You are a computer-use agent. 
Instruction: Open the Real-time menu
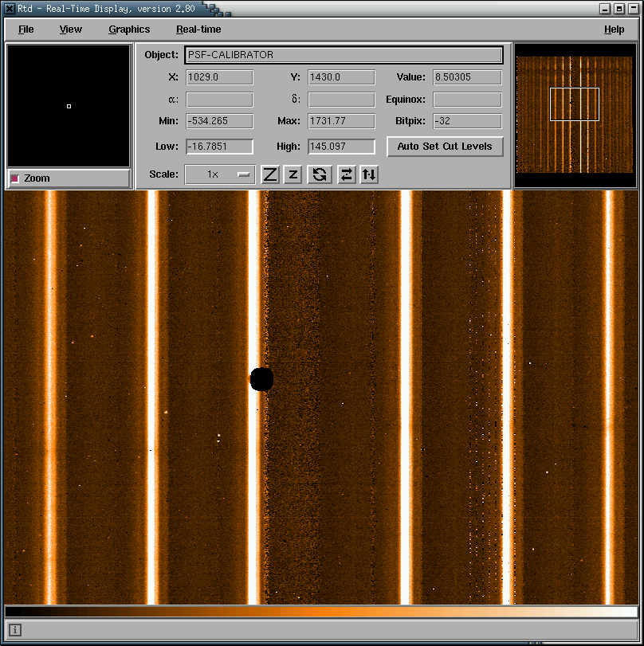[x=198, y=29]
